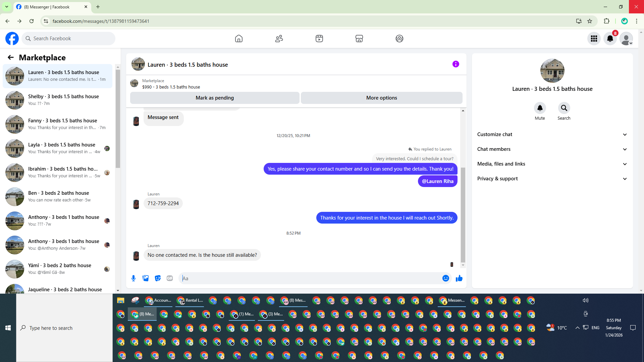Open the emoji picker in message box
This screenshot has height=362, width=644.
[445, 278]
